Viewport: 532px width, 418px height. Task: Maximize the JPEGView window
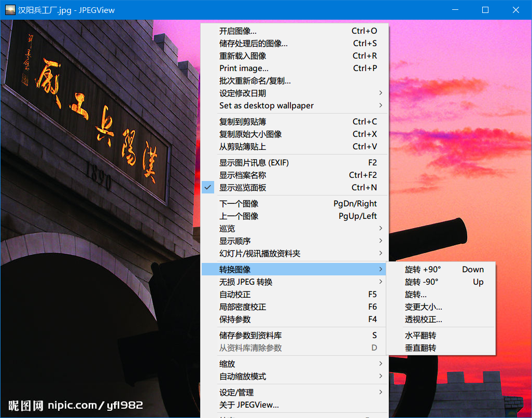point(485,10)
